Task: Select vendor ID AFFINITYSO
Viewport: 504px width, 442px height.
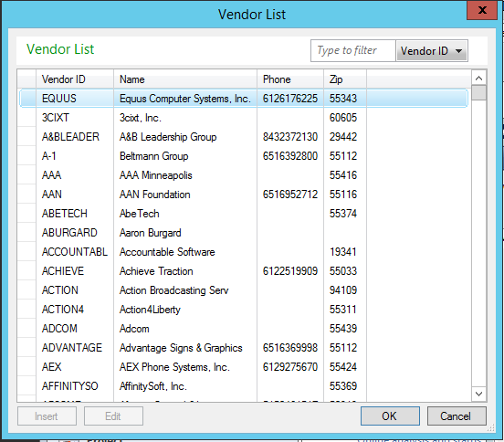Action: point(69,386)
